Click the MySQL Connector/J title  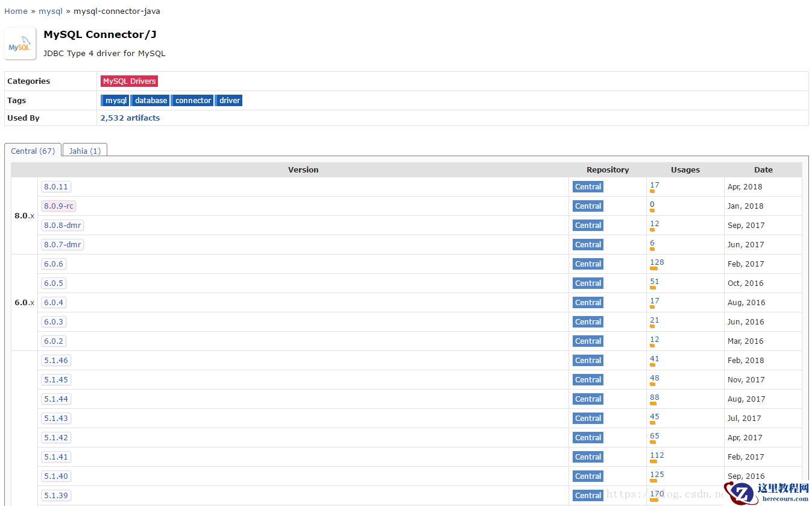click(x=100, y=34)
